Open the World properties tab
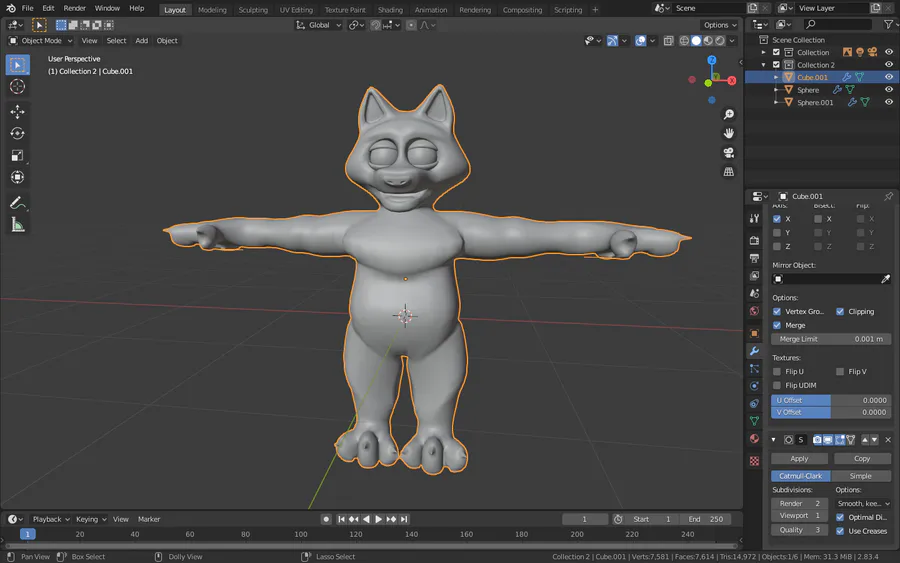This screenshot has height=563, width=900. (754, 311)
